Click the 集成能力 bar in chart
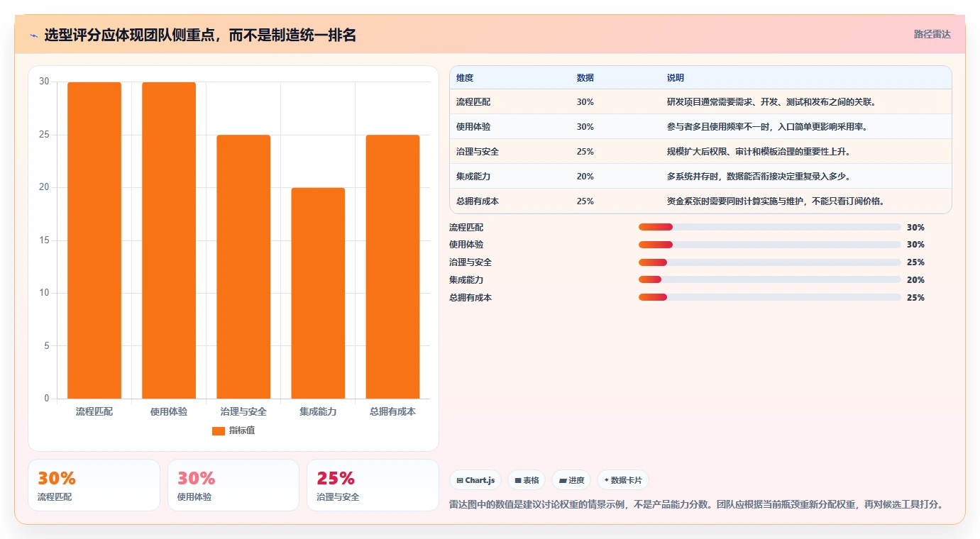 coord(318,293)
